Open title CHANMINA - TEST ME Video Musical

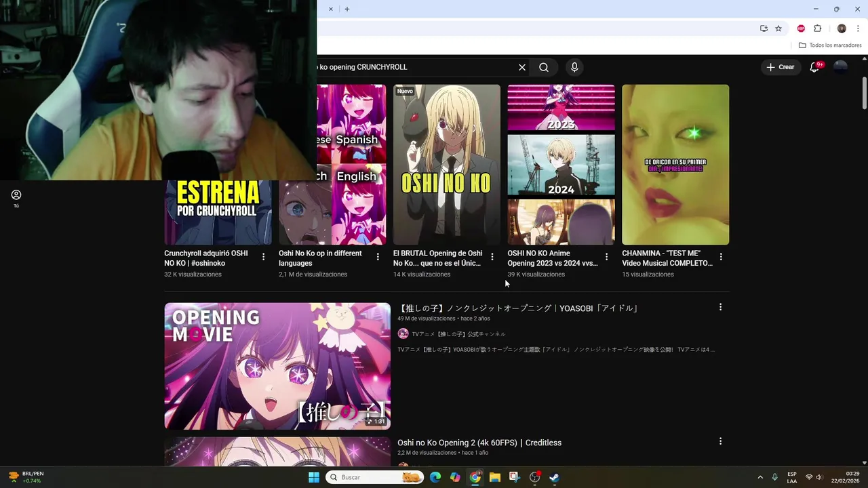point(667,258)
